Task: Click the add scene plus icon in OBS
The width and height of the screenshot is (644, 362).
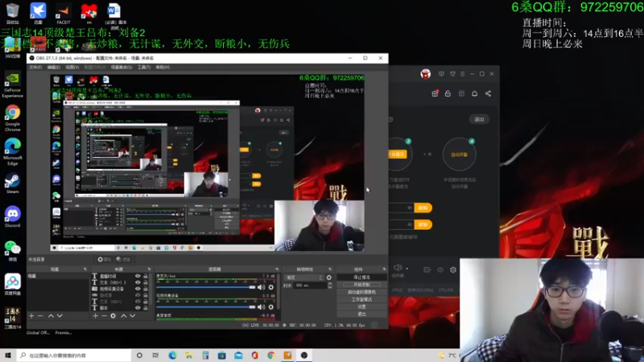Action: tap(31, 315)
